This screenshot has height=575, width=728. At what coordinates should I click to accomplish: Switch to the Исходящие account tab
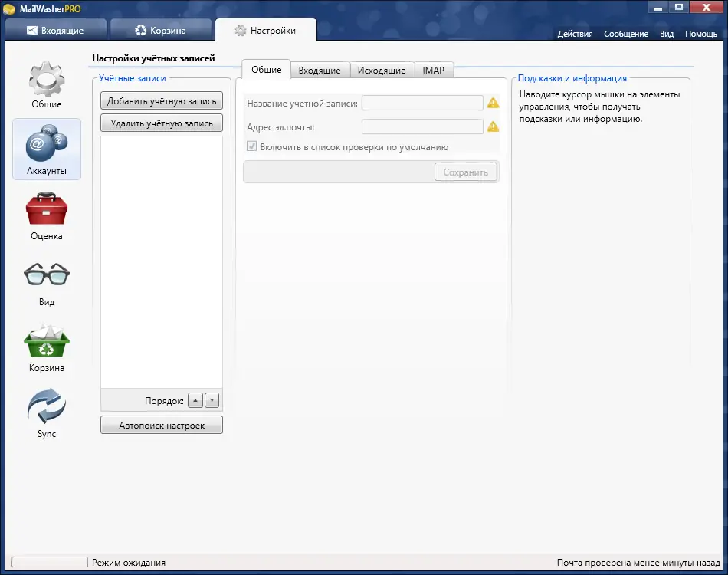click(x=382, y=70)
